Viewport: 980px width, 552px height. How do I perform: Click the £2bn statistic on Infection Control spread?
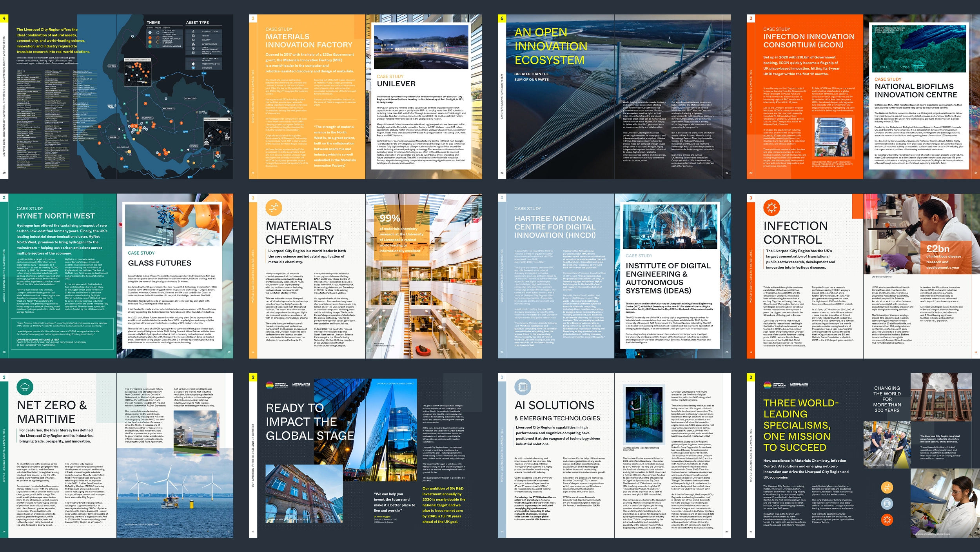pos(938,249)
